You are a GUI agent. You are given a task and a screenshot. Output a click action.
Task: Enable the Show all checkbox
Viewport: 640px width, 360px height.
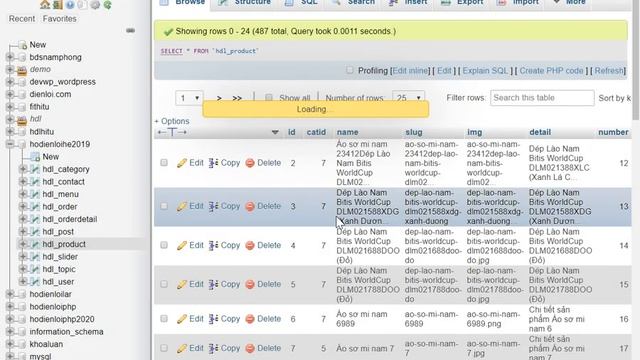coord(269,98)
